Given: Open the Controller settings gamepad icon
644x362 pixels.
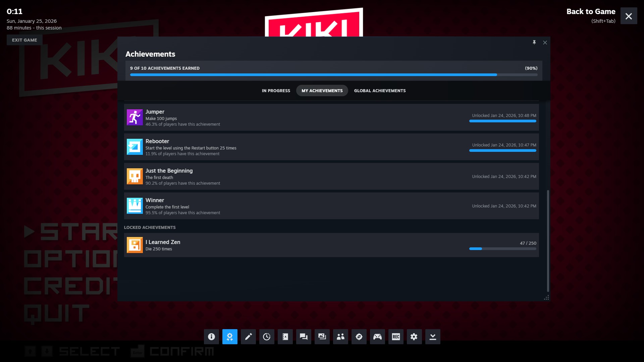Looking at the screenshot, I should 377,337.
